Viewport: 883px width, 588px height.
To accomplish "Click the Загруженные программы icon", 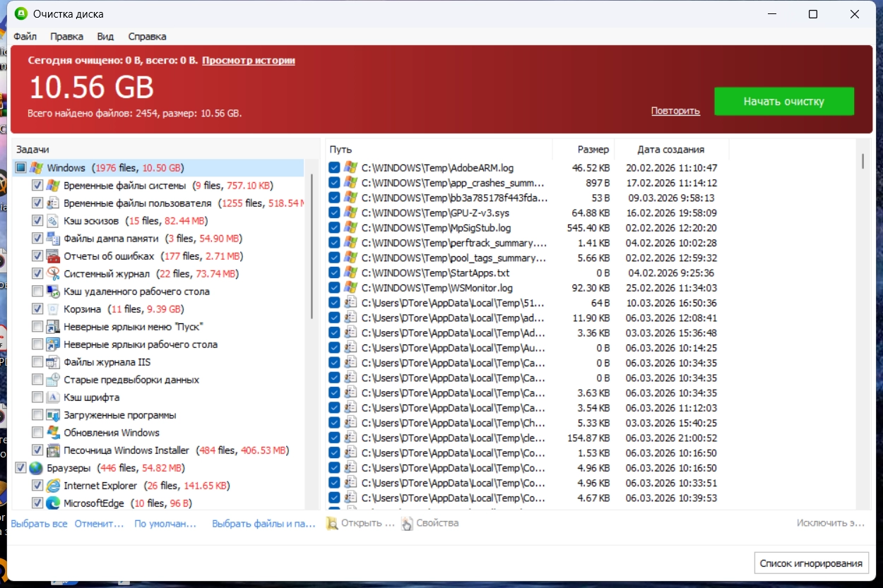I will point(53,415).
